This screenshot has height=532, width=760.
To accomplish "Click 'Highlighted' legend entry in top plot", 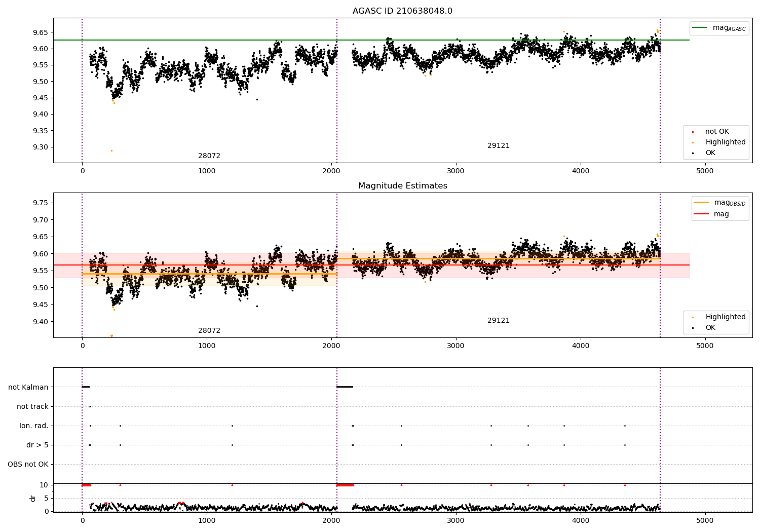I will pyautogui.click(x=719, y=142).
